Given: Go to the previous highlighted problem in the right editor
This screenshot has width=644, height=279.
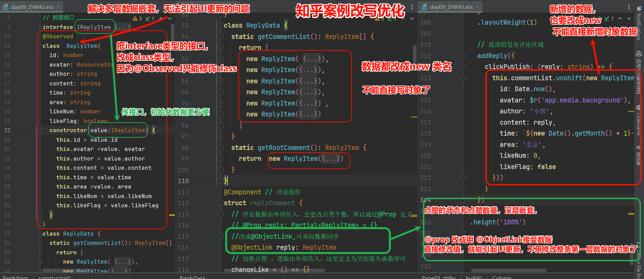Looking at the screenshot, I should 620,18.
